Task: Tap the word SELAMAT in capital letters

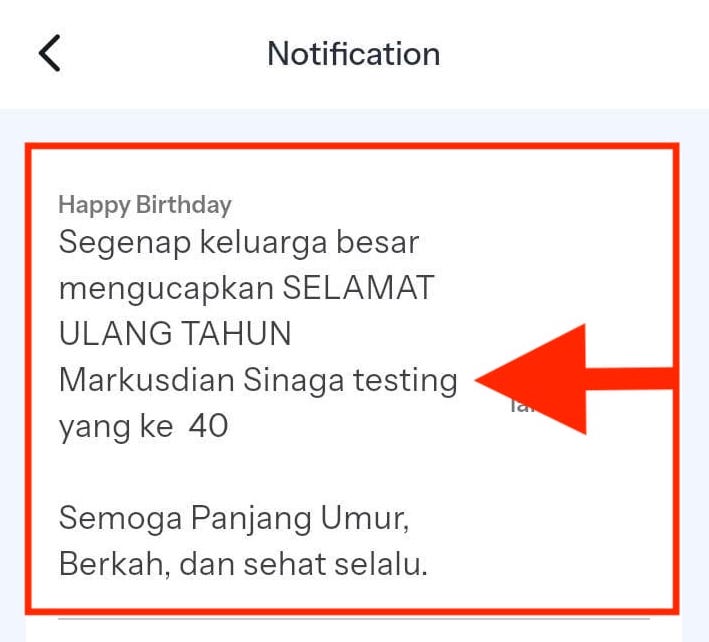Action: 359,288
